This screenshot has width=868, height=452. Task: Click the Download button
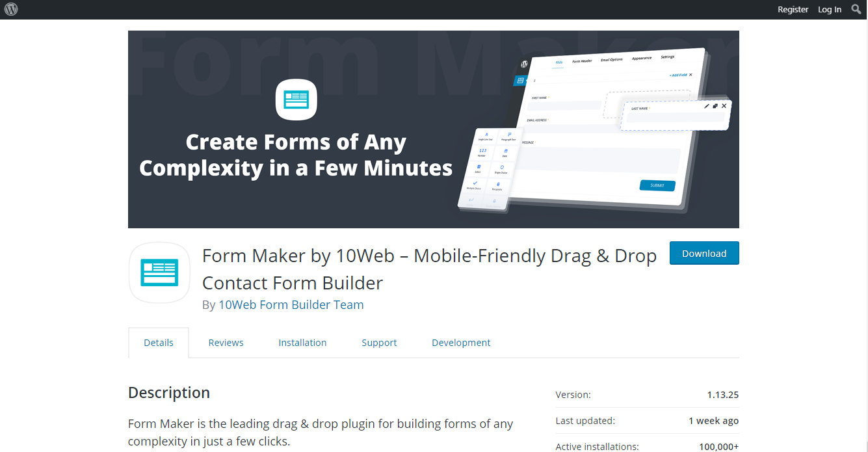704,253
